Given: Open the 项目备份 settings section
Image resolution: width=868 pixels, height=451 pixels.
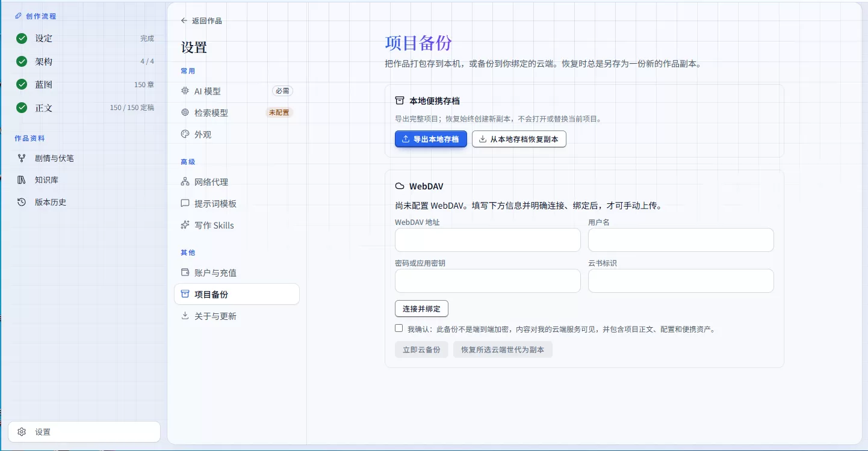Looking at the screenshot, I should click(237, 294).
